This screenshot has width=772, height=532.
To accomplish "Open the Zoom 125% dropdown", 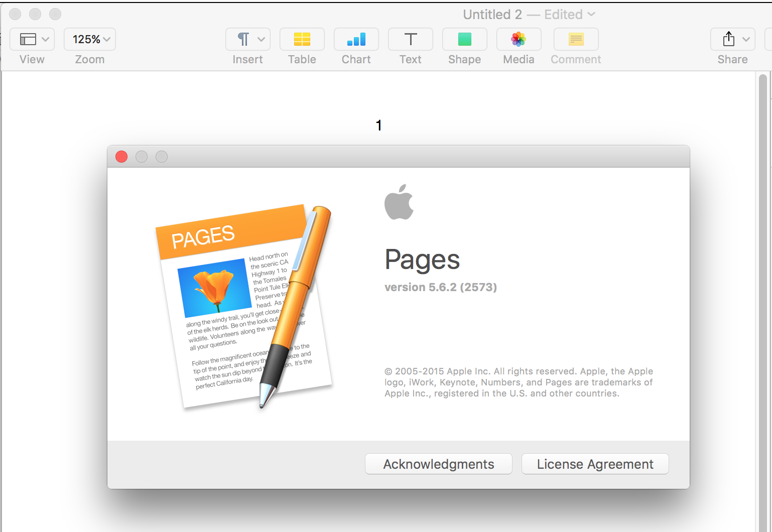I will (90, 39).
